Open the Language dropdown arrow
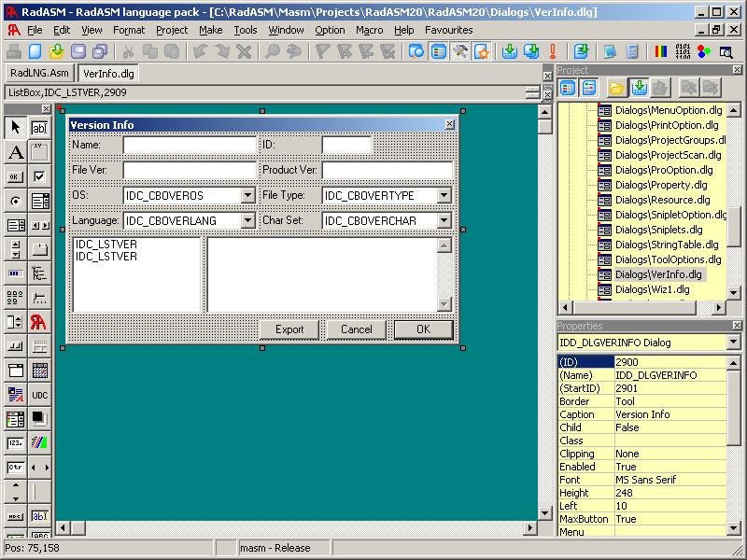The image size is (747, 560). tap(247, 221)
